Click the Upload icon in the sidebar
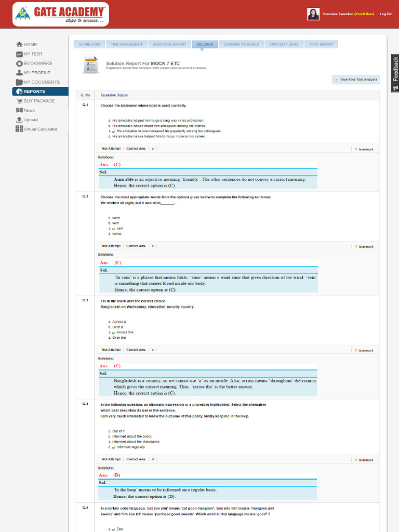 (19, 120)
